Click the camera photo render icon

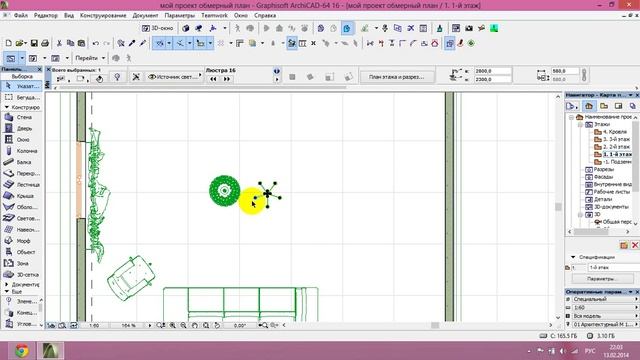point(469,28)
